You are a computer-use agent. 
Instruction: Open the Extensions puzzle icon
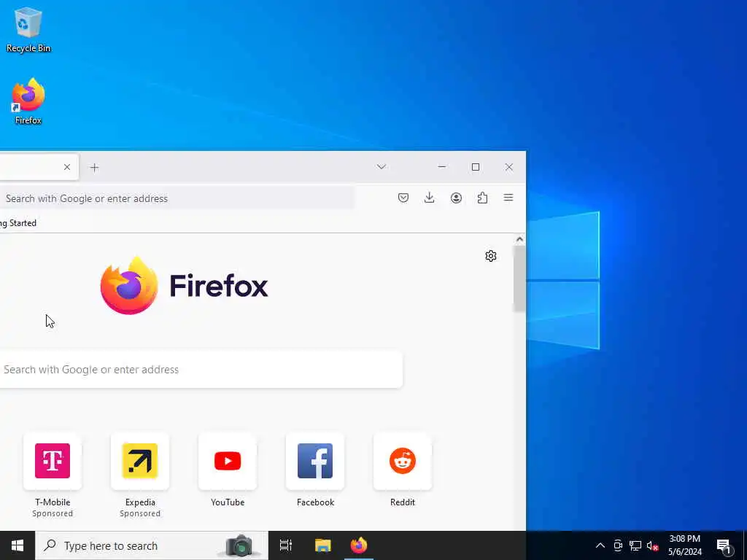click(482, 198)
